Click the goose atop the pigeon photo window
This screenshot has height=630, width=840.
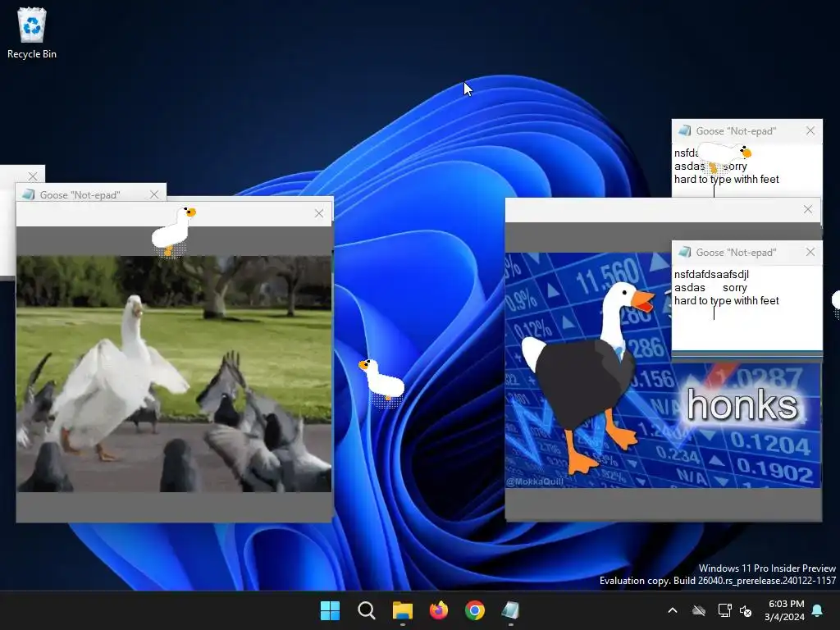173,231
